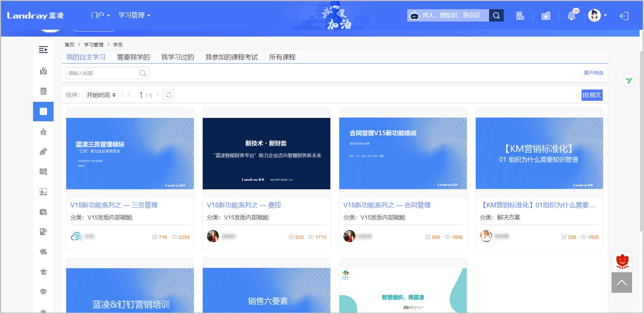Open the 合同管理V15新功能培训 thumbnail
644x314 pixels.
[x=403, y=153]
